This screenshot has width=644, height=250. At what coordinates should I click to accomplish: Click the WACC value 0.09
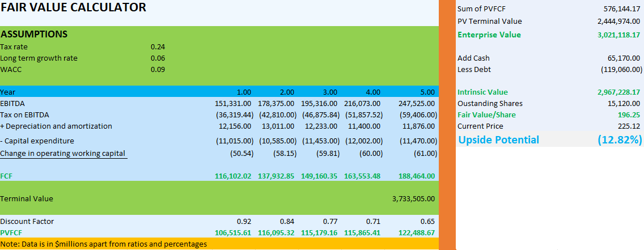[158, 69]
